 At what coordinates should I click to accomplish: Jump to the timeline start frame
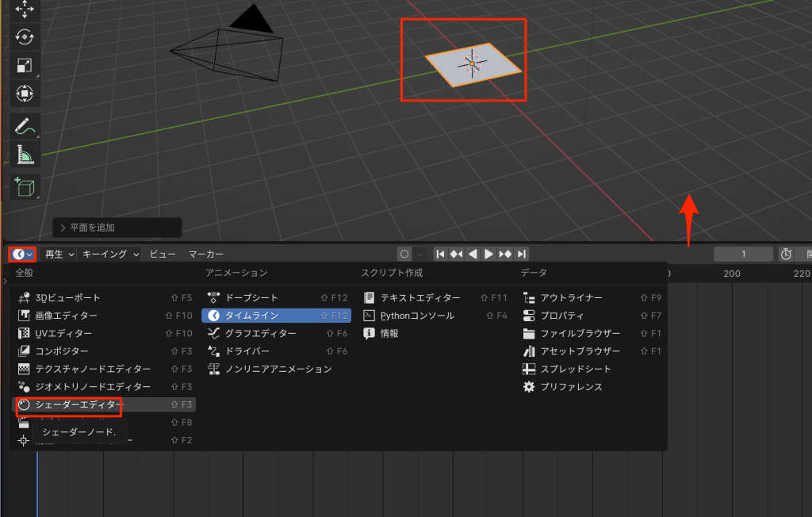click(x=440, y=254)
